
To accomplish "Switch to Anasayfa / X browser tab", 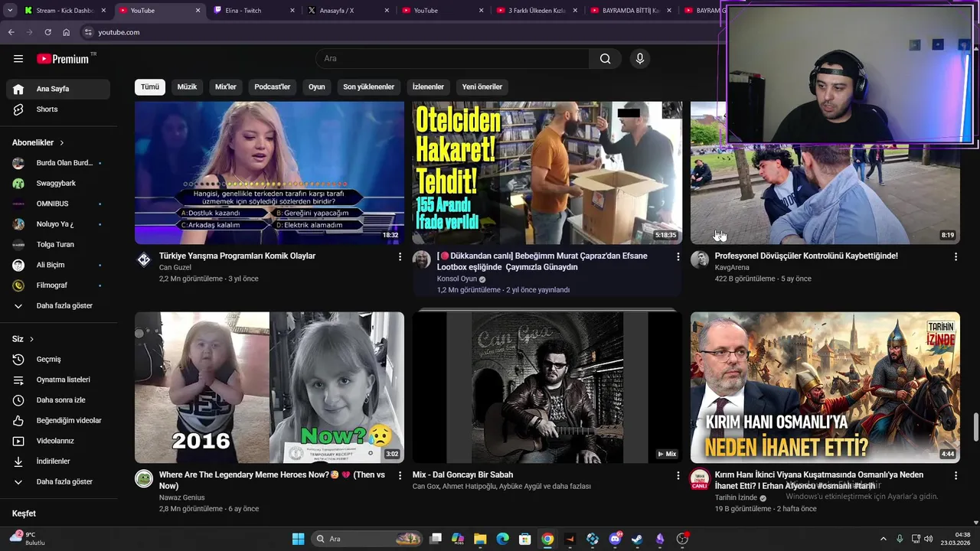I will point(347,11).
